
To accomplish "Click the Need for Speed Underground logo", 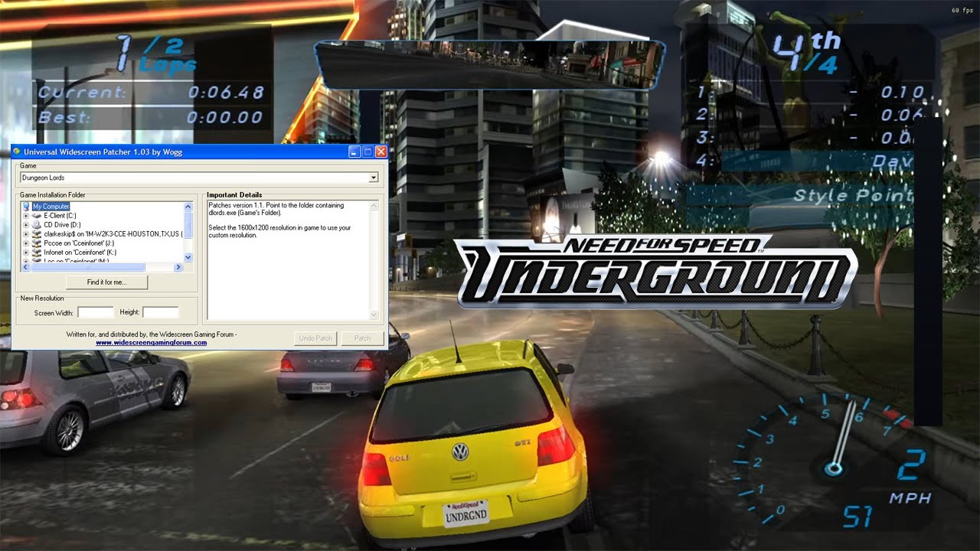I will (658, 271).
